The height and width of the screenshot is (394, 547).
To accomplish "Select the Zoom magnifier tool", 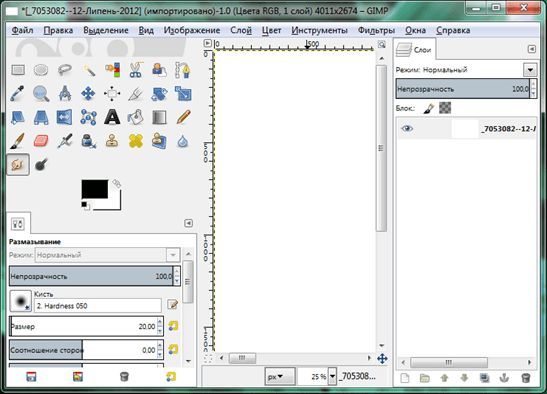I will (41, 94).
